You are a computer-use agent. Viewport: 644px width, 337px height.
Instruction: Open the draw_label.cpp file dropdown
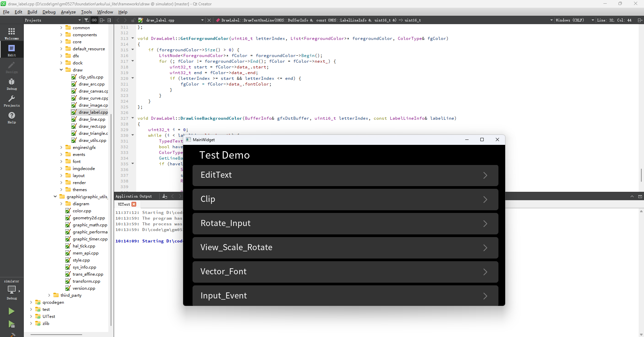pos(202,20)
